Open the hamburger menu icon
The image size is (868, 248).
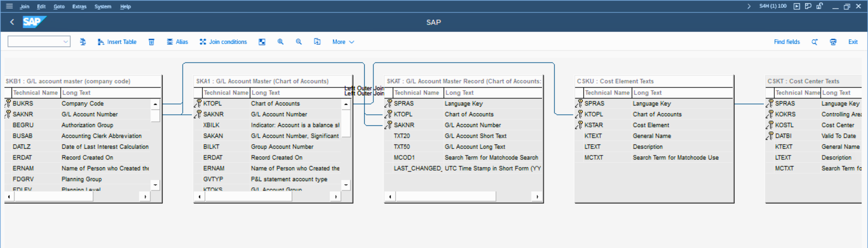coord(9,6)
